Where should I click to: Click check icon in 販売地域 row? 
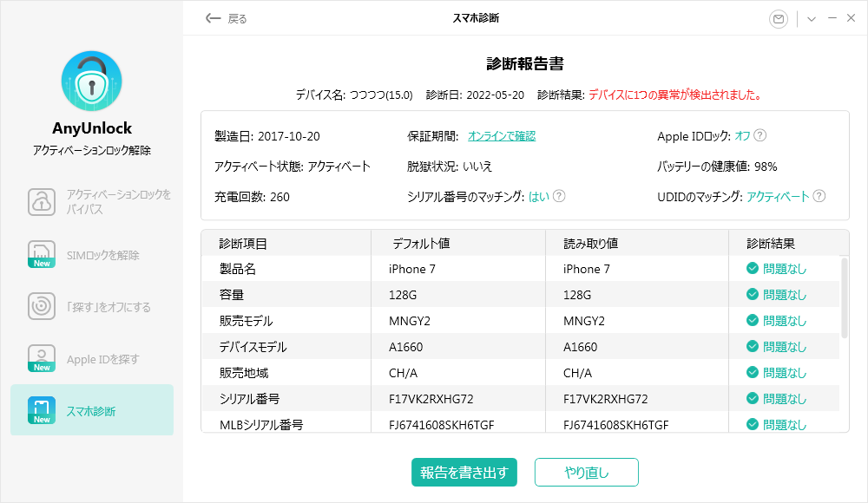tap(752, 372)
